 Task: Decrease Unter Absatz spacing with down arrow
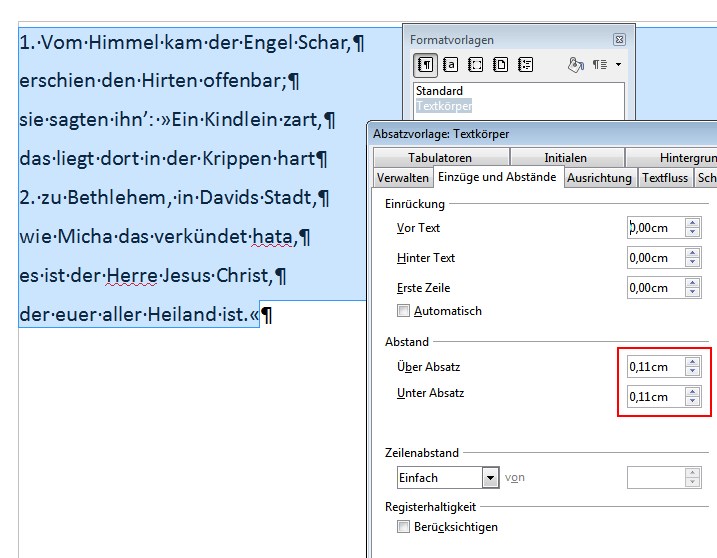(x=693, y=402)
